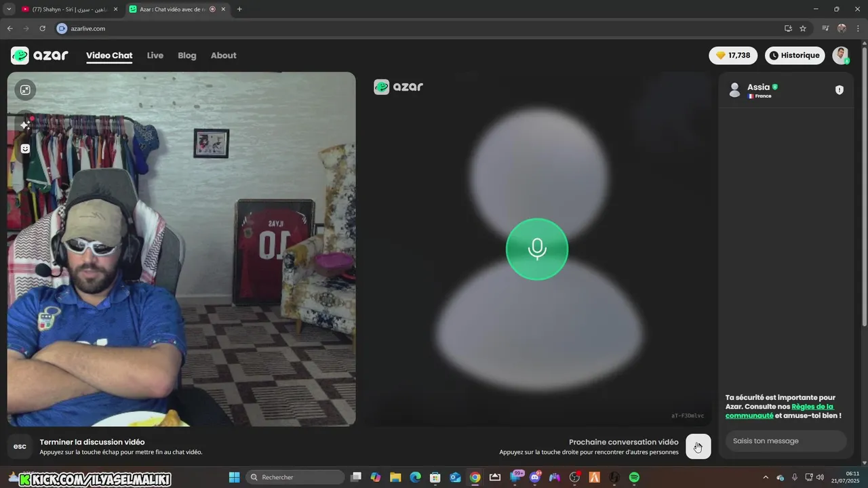Image resolution: width=868 pixels, height=488 pixels.
Task: Open the Blog page
Action: click(x=187, y=56)
